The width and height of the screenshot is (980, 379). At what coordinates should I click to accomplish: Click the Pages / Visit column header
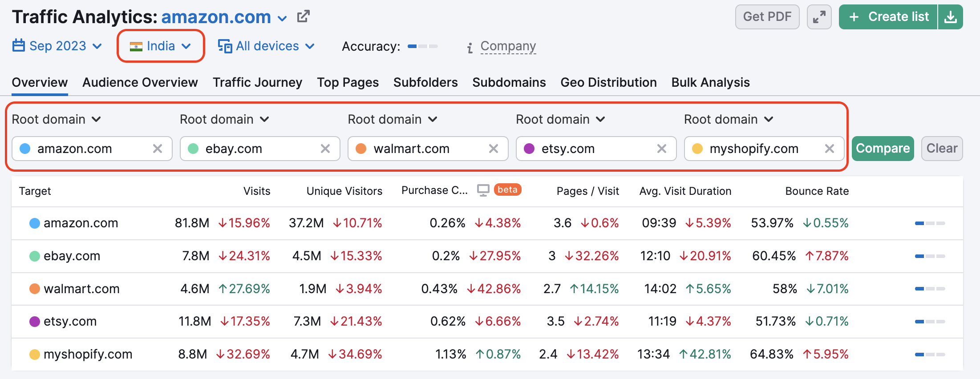[588, 191]
